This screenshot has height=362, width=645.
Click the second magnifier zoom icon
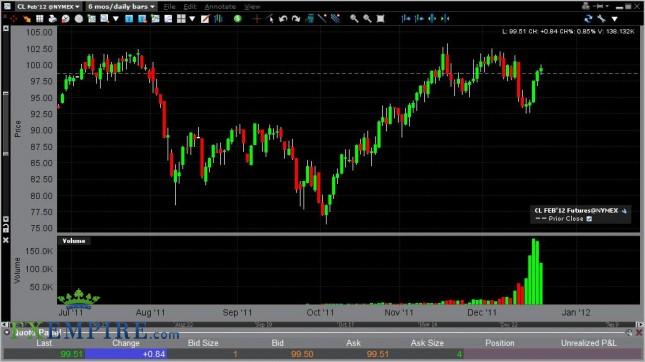click(x=367, y=19)
